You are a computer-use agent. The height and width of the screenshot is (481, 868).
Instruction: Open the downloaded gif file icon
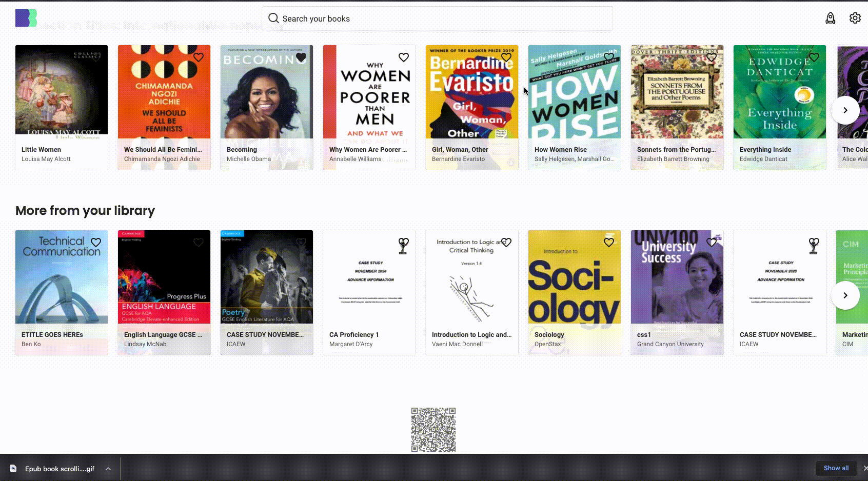(x=13, y=468)
